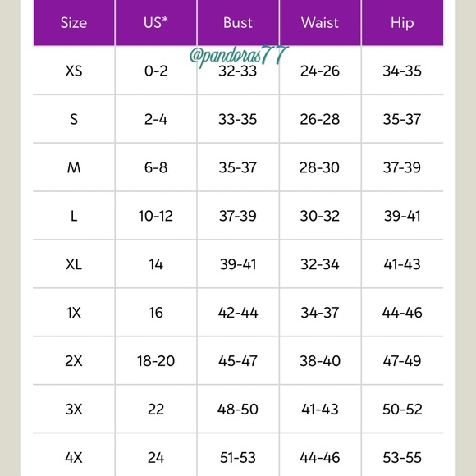Select the 47-49 hip cell
Image resolution: width=476 pixels, height=476 pixels.
point(402,361)
